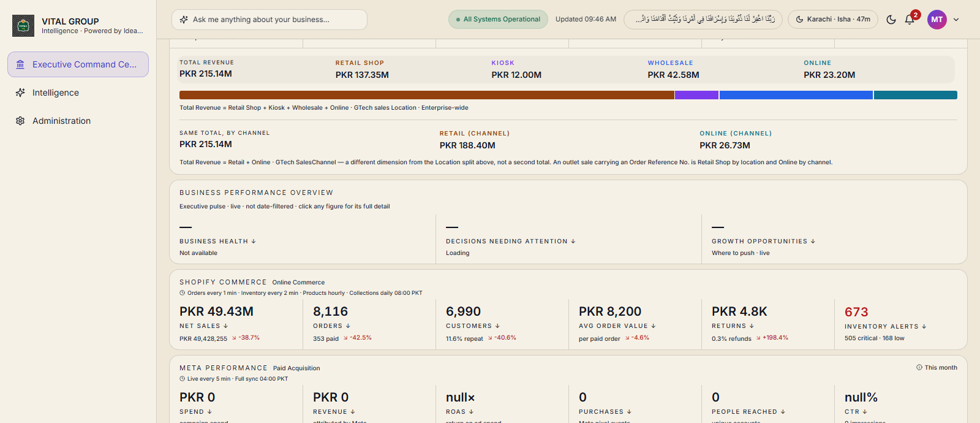The image size is (980, 423).
Task: Click the clock icon before Orders every 1 min
Action: click(x=182, y=293)
